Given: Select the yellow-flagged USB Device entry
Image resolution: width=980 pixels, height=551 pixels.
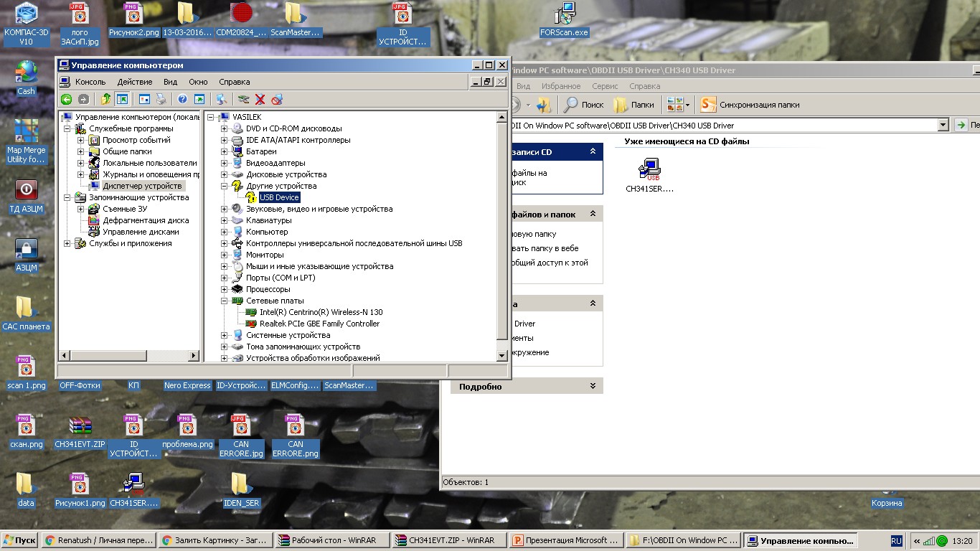Looking at the screenshot, I should pyautogui.click(x=279, y=197).
